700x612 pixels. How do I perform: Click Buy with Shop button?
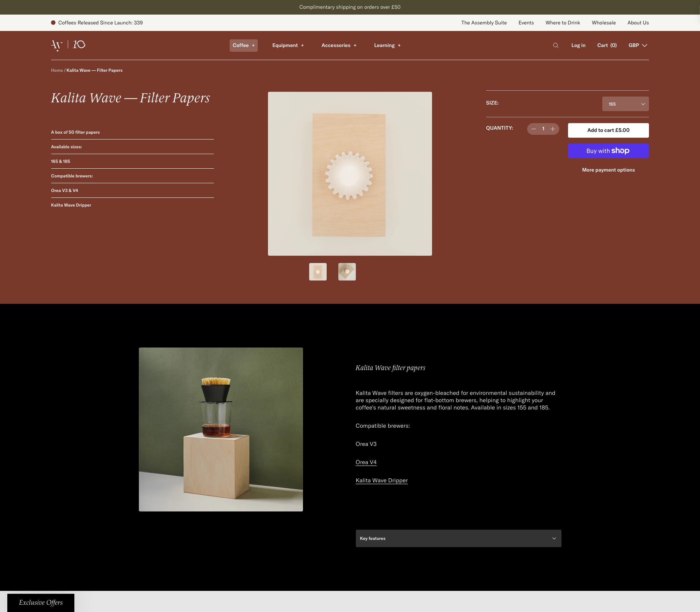tap(608, 151)
